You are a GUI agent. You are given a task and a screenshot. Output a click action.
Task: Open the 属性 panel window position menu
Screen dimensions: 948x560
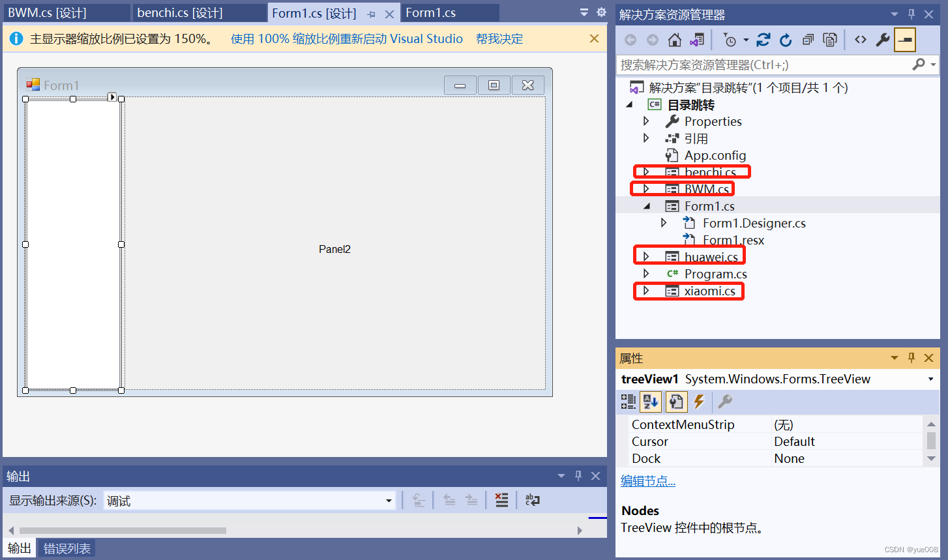point(895,358)
